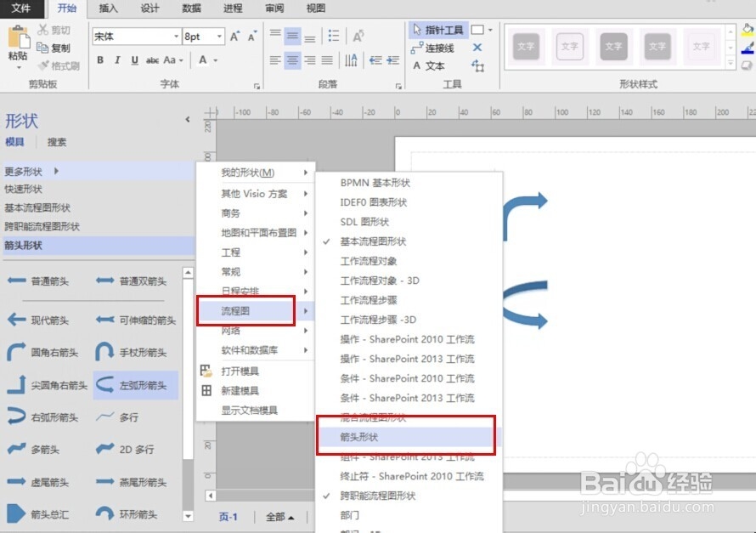The width and height of the screenshot is (756, 533).
Task: Switch to the 审阅 (Review) tab
Action: pyautogui.click(x=274, y=9)
